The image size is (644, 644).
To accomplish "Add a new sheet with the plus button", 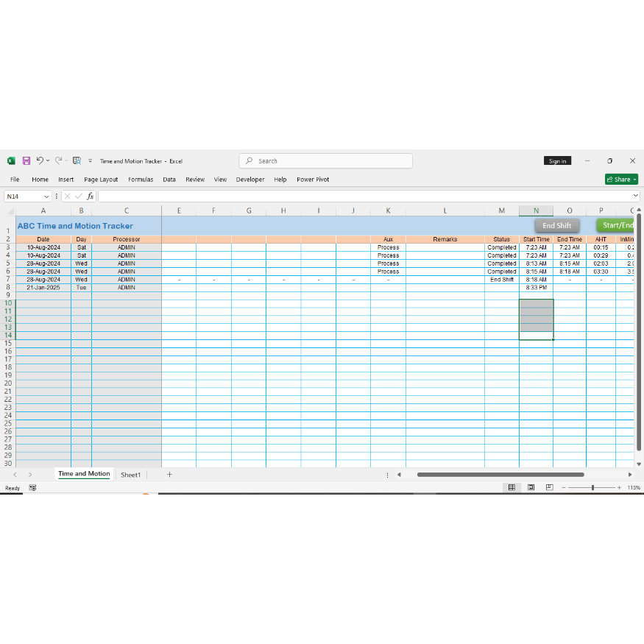I will (169, 475).
